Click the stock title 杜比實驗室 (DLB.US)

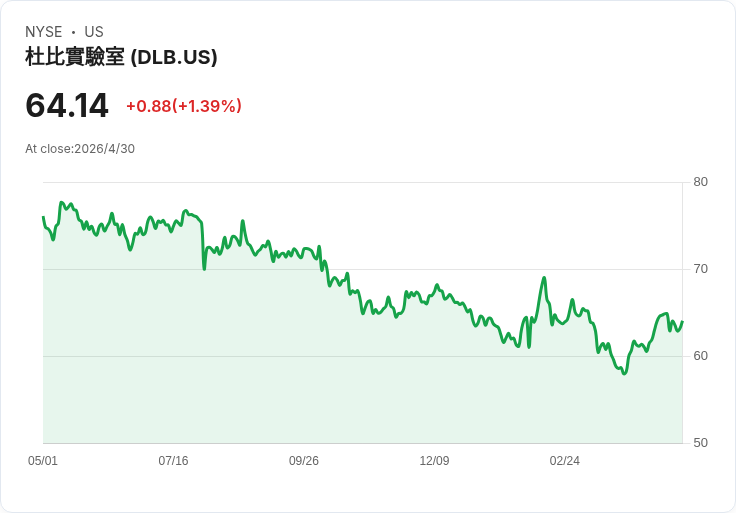tap(121, 57)
